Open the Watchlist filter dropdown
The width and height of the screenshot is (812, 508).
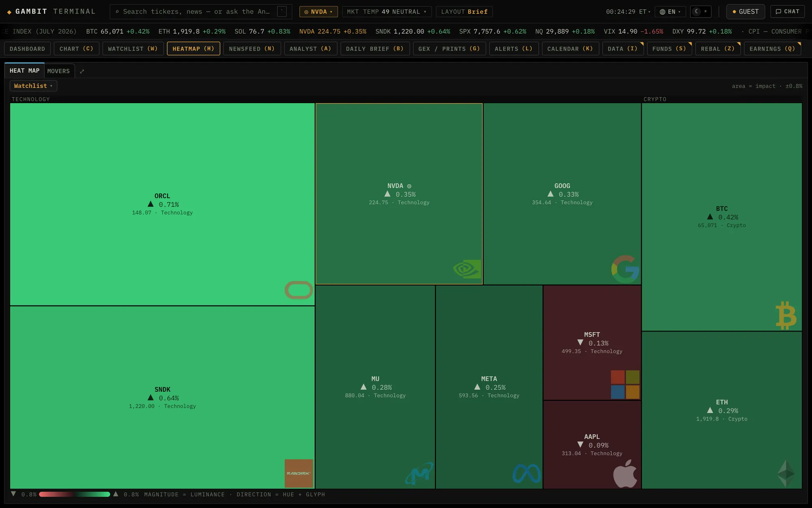[33, 86]
